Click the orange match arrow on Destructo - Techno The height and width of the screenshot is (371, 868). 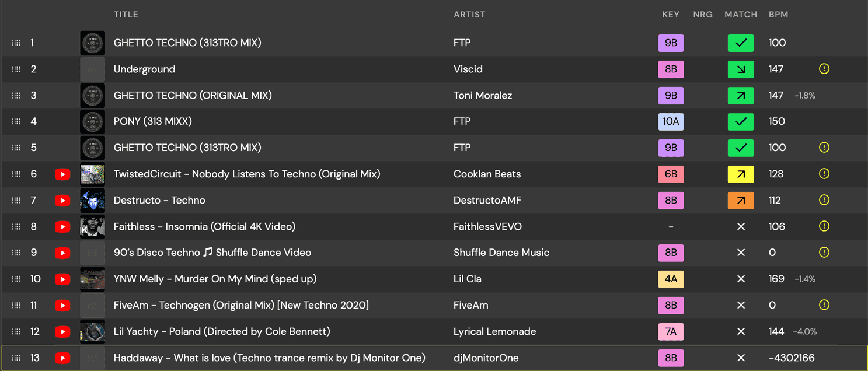(x=741, y=200)
